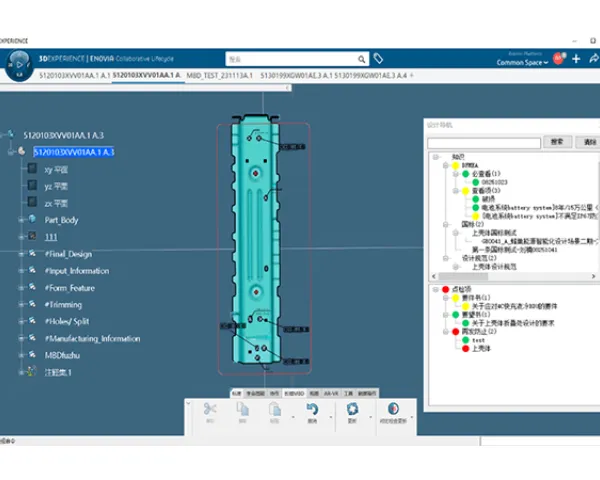Click the red status dot beside 上壳体
The width and height of the screenshot is (600, 480).
tap(465, 348)
